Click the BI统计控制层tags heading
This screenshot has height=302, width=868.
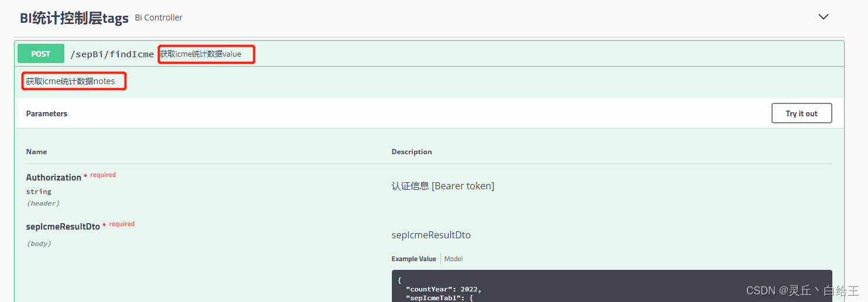pyautogui.click(x=74, y=18)
